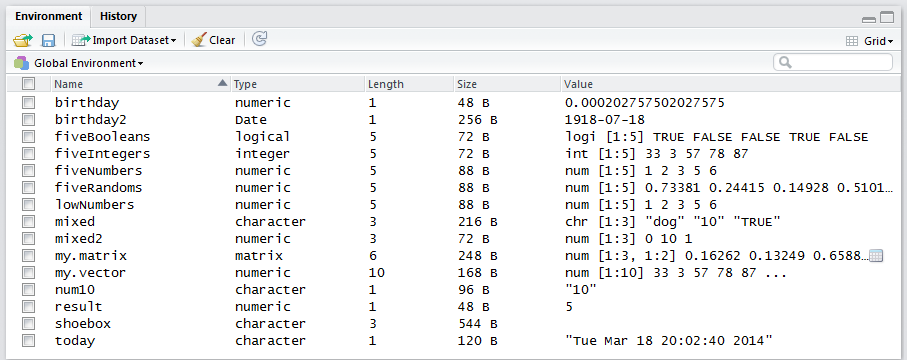Check the fiveNumbers row checkbox
This screenshot has width=907, height=360.
pyautogui.click(x=28, y=171)
